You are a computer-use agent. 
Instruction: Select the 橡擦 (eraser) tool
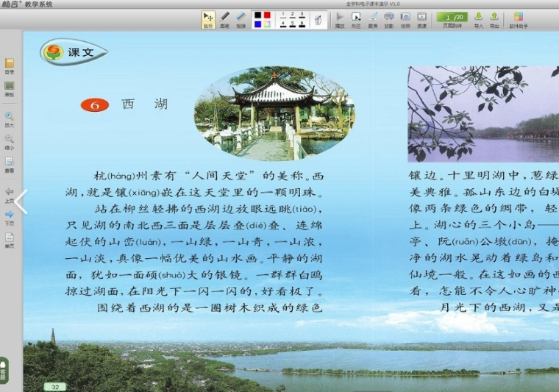pos(241,18)
